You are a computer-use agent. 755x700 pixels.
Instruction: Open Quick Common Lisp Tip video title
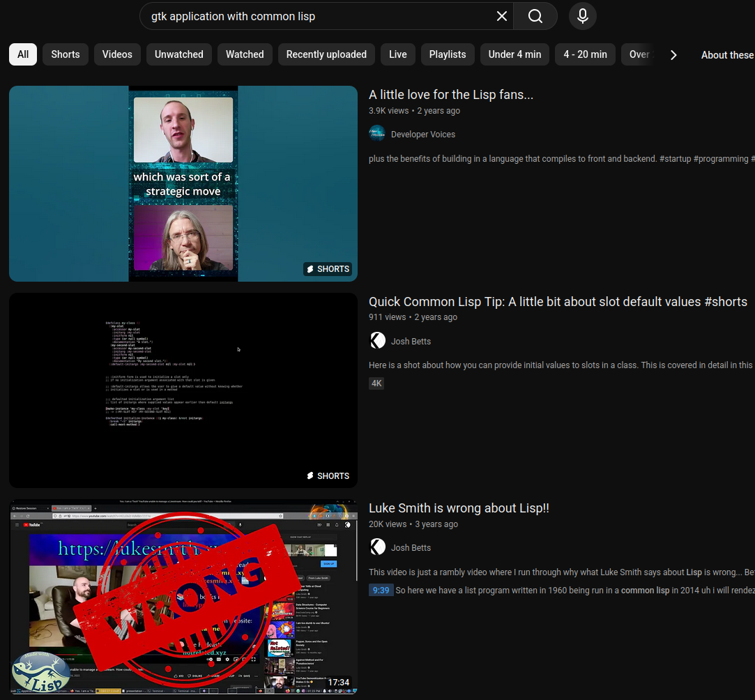pos(558,301)
